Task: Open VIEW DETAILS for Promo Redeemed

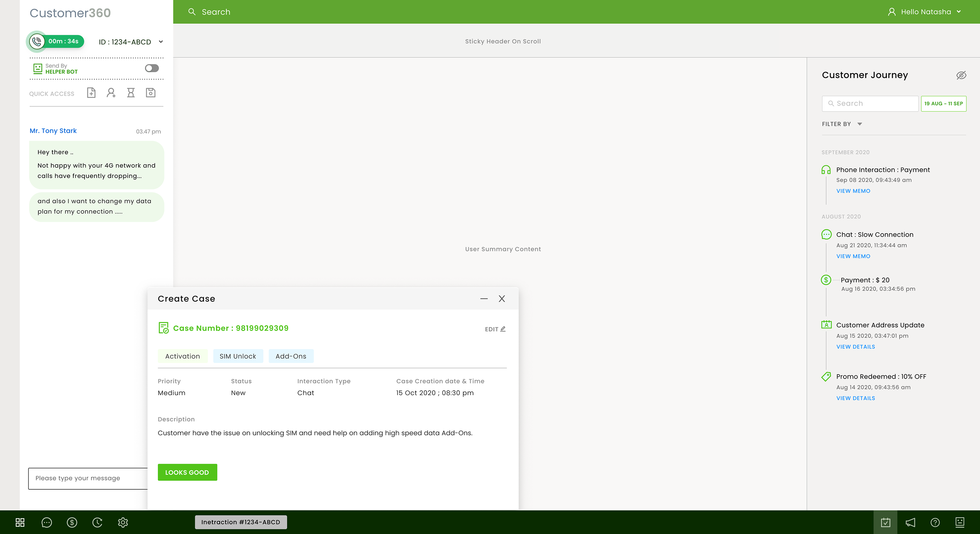Action: coord(856,398)
